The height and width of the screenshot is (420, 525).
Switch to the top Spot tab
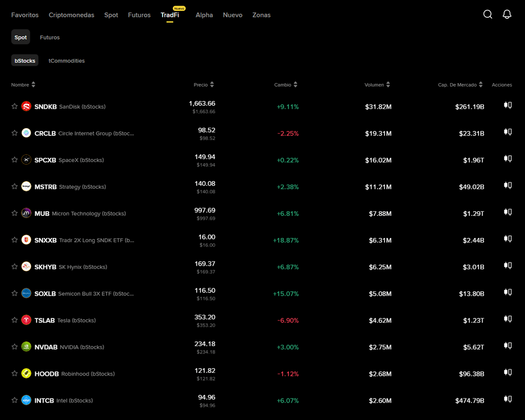pyautogui.click(x=111, y=15)
